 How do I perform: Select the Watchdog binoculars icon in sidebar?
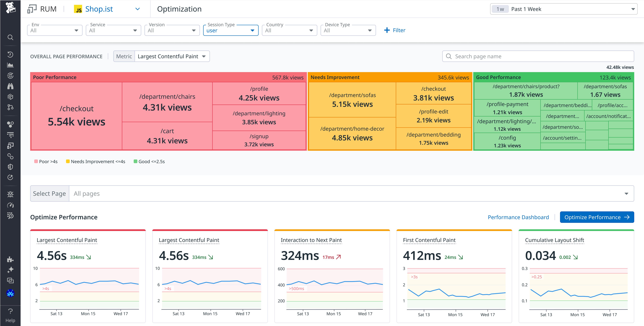click(x=10, y=86)
